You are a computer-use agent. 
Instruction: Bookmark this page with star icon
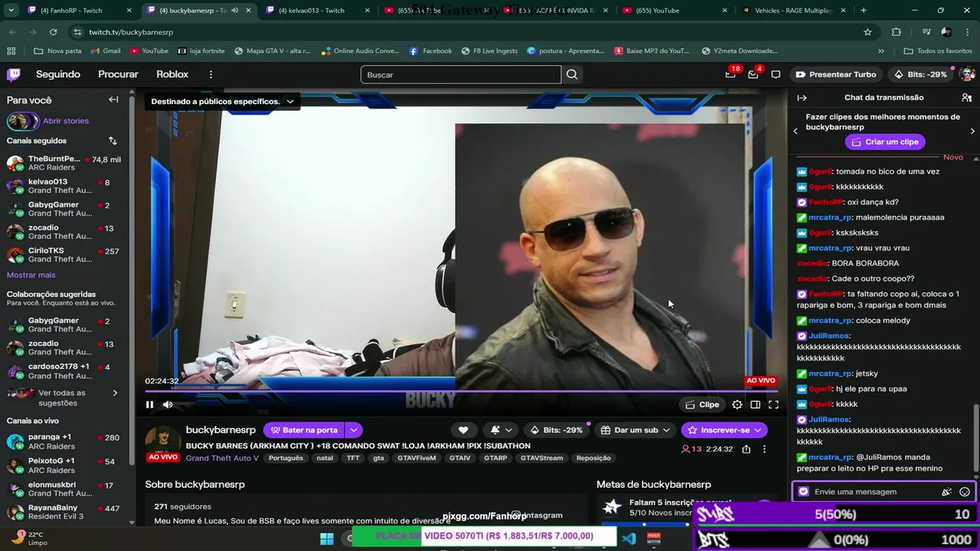[867, 32]
